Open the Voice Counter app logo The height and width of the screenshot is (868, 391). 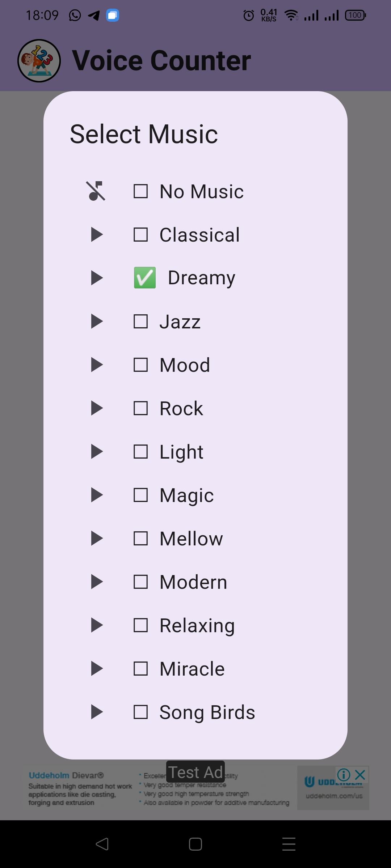(39, 61)
